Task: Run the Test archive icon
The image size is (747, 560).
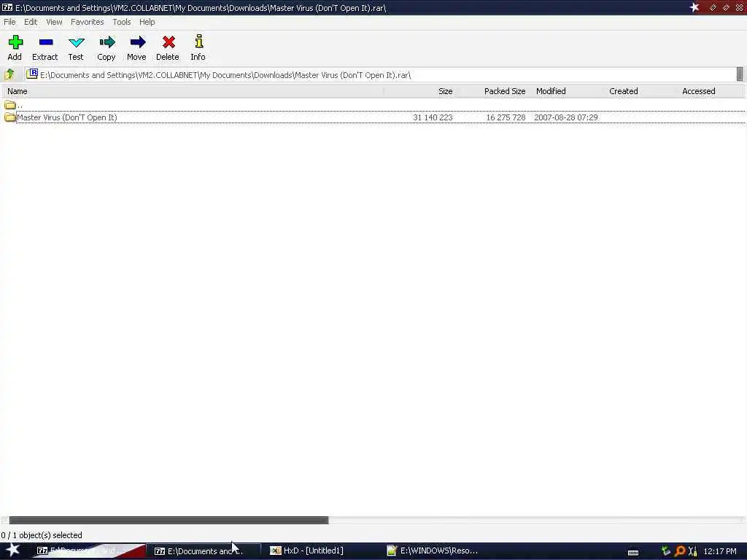Action: pos(76,43)
